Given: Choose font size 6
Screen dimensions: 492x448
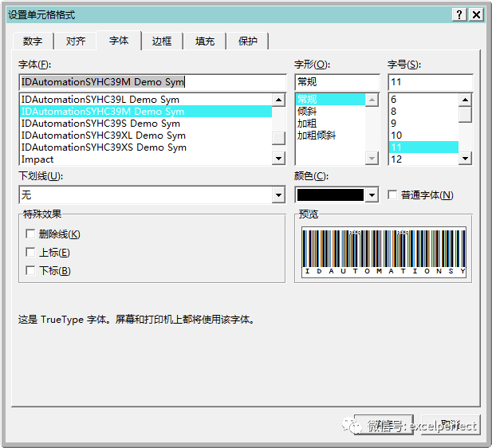Looking at the screenshot, I should coord(423,100).
